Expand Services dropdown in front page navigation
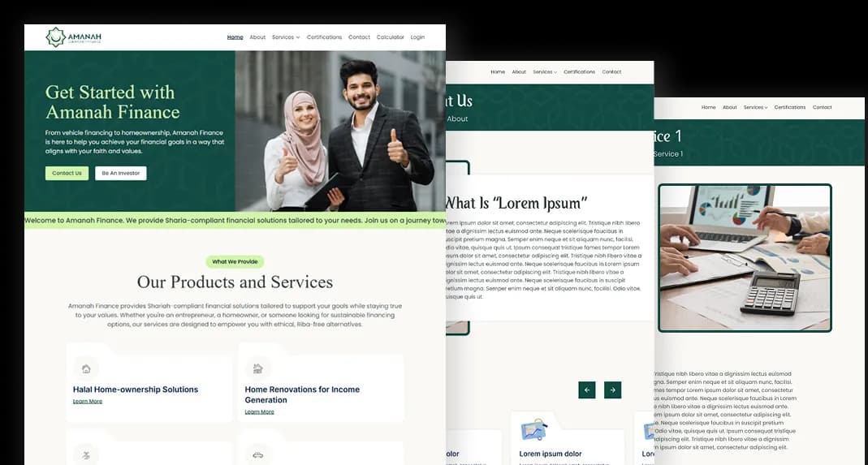 click(286, 37)
